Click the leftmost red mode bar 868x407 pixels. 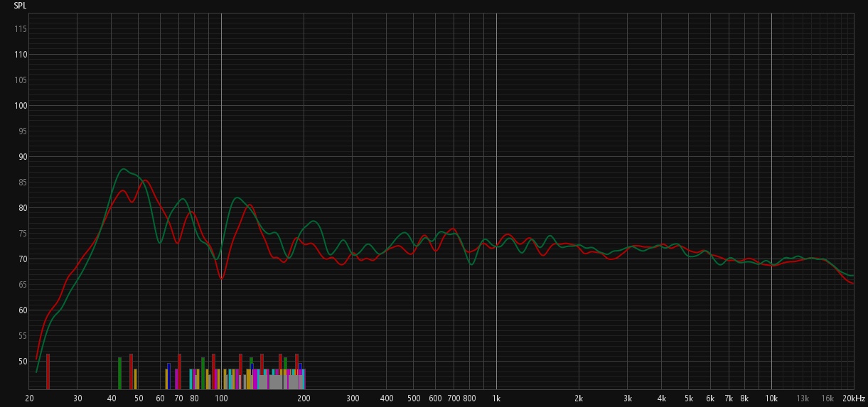tap(48, 371)
